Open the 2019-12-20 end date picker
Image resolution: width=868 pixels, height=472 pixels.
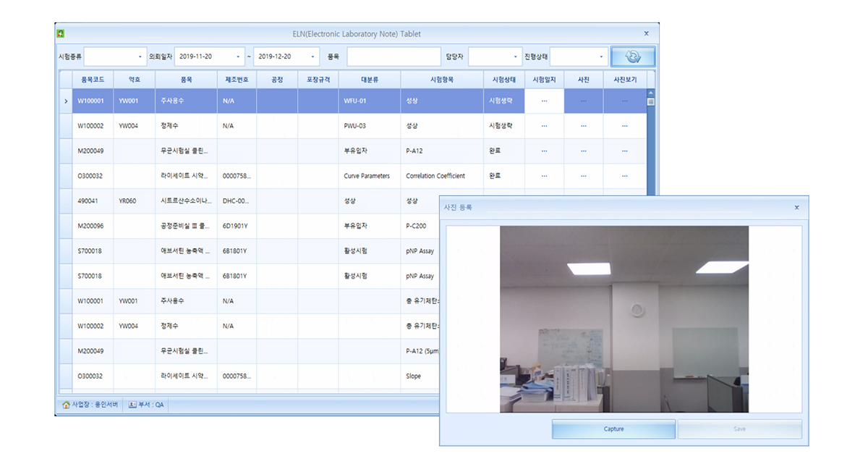312,56
